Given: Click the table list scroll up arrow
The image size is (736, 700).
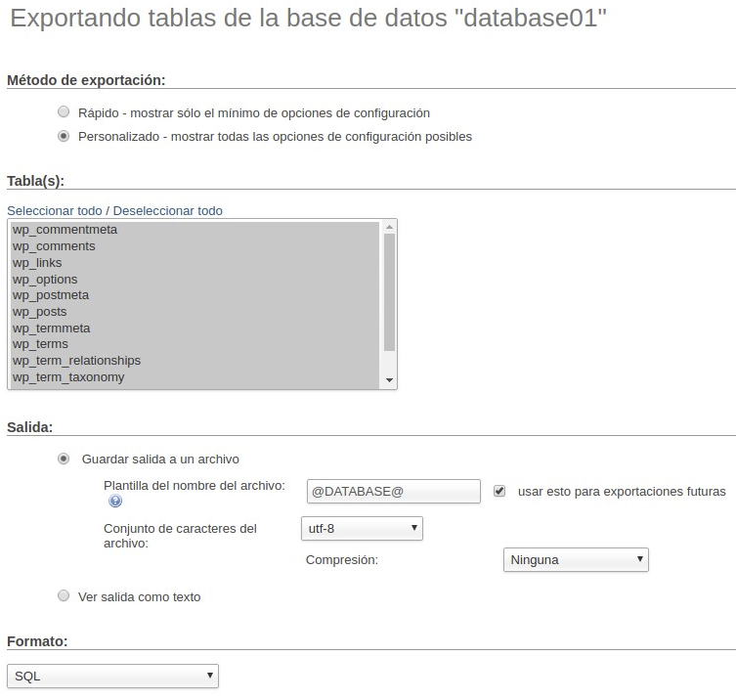Looking at the screenshot, I should 389,227.
